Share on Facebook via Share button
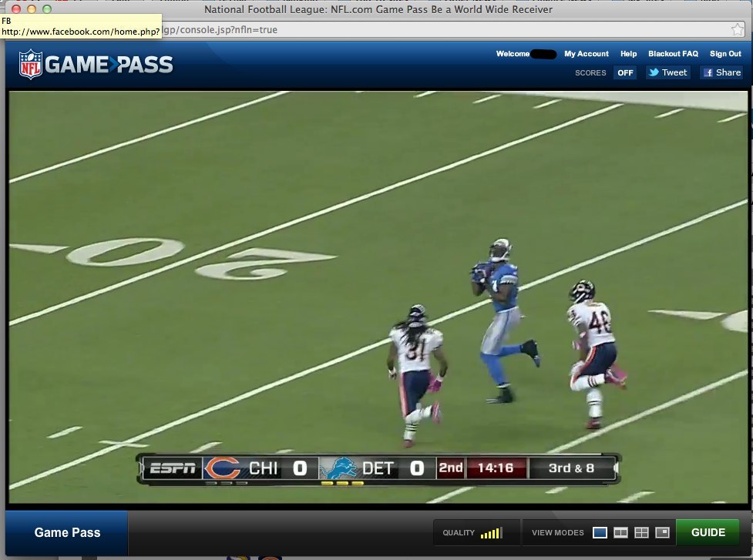 click(721, 72)
